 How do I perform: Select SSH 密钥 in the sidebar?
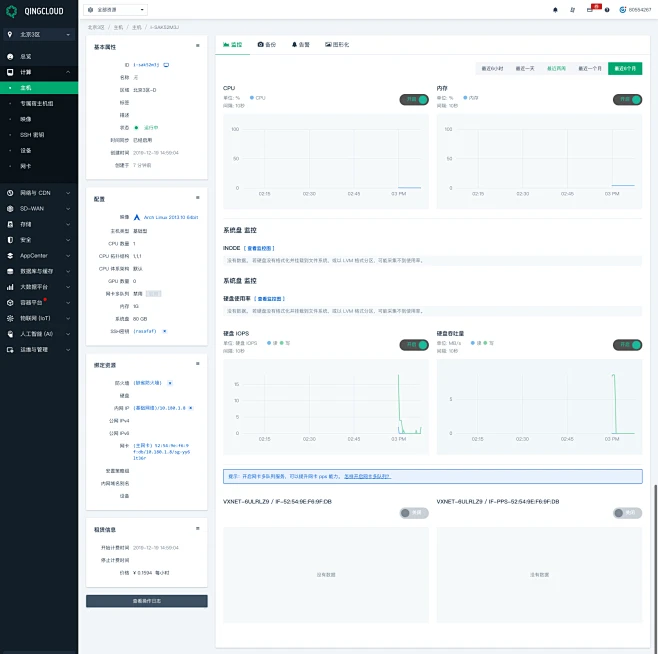32,134
